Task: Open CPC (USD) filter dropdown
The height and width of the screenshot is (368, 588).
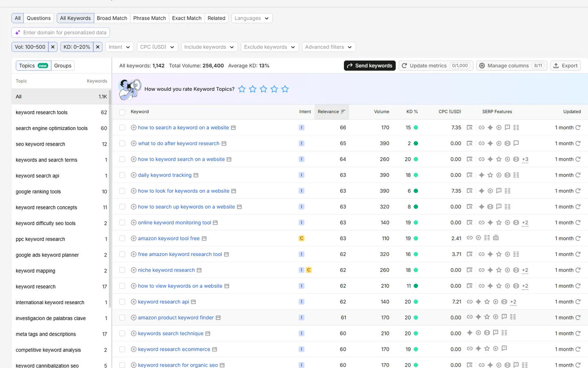Action: [x=157, y=47]
